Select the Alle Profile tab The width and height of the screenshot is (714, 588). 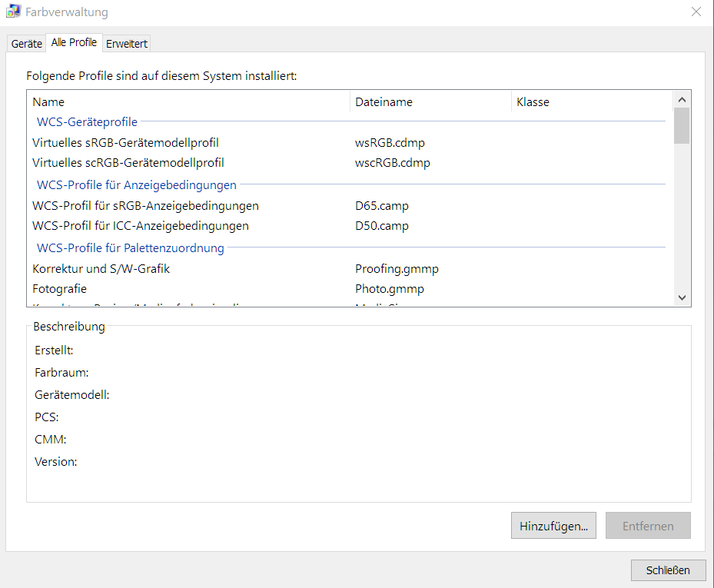74,43
